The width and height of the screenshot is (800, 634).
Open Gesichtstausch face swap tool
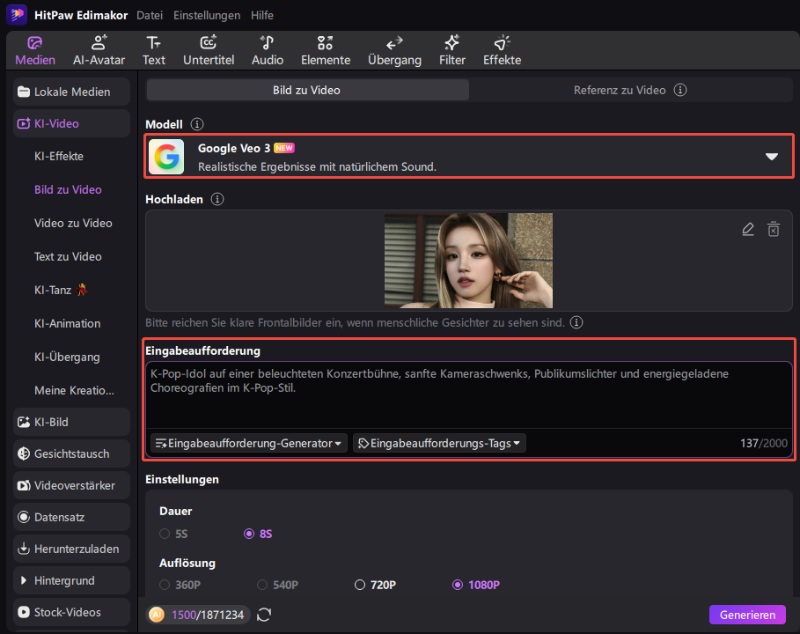pos(71,454)
